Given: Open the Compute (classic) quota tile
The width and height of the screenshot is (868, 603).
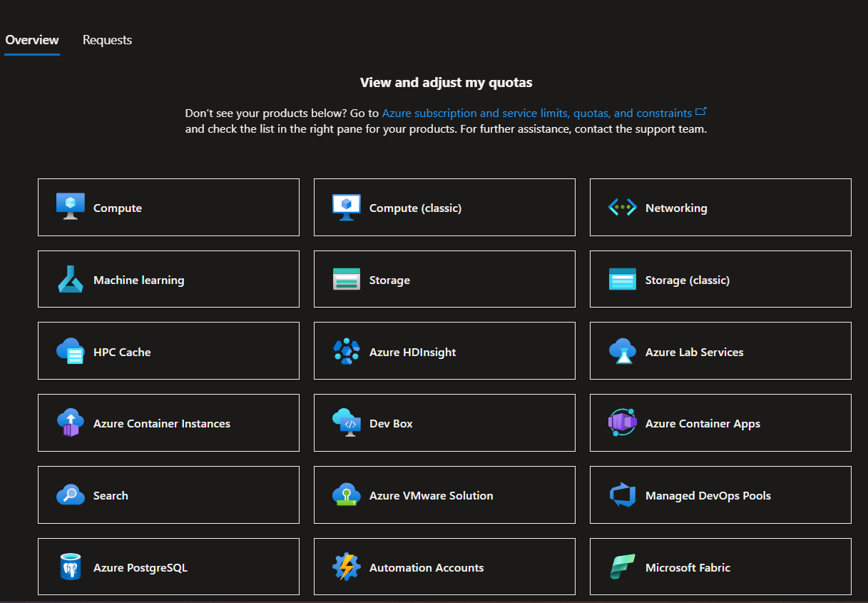Looking at the screenshot, I should coord(444,207).
